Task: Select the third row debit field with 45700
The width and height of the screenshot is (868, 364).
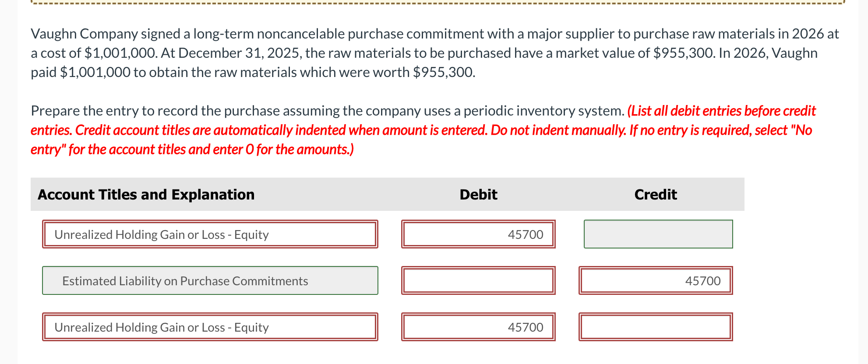Action: [x=478, y=327]
